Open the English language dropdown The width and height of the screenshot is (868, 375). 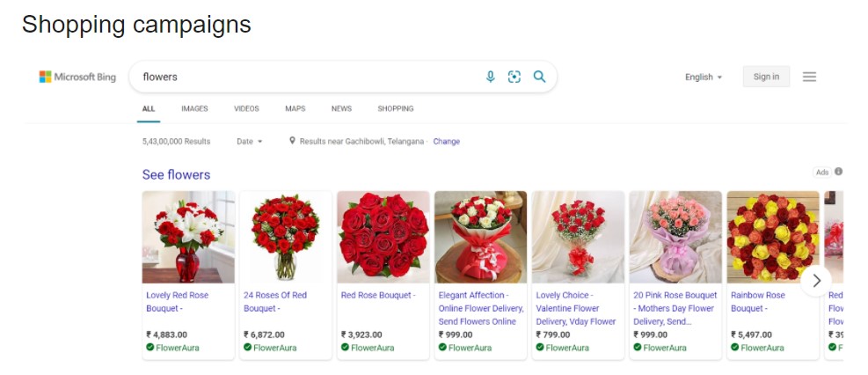click(x=704, y=77)
